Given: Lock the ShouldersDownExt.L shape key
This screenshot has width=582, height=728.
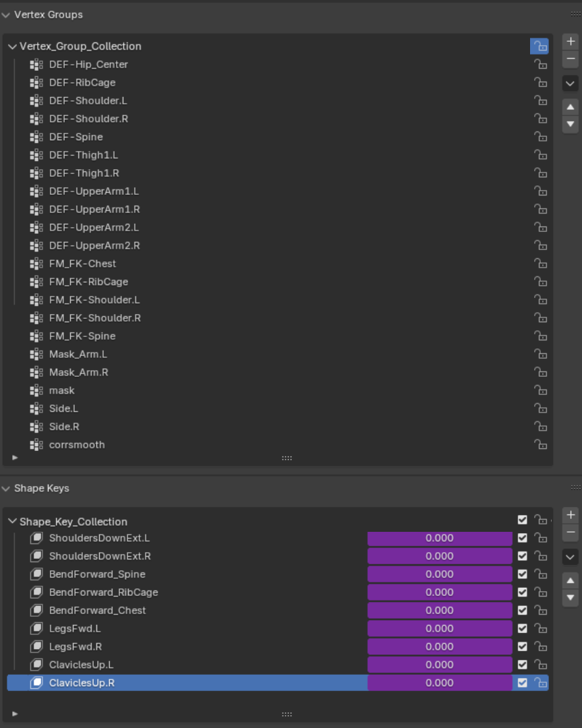Looking at the screenshot, I should pyautogui.click(x=540, y=538).
